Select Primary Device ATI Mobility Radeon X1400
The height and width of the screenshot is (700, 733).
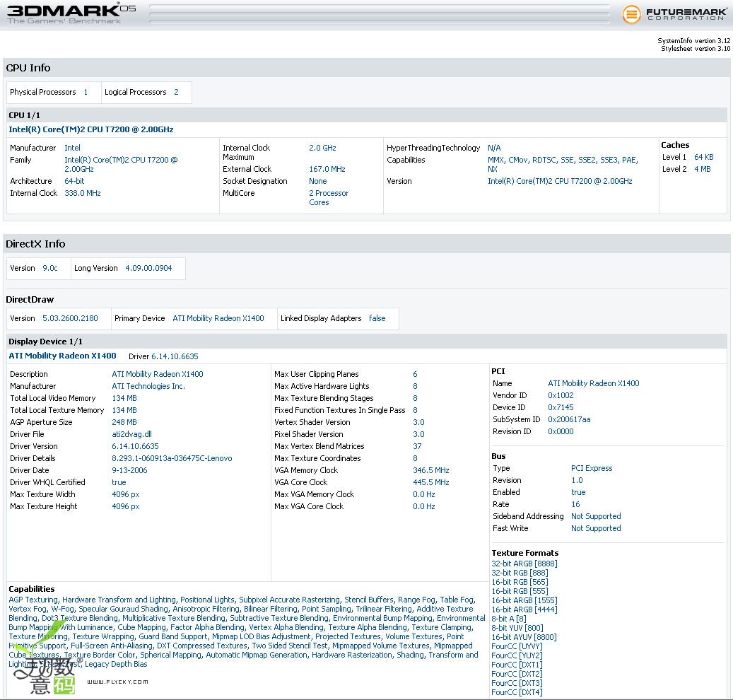(x=218, y=318)
